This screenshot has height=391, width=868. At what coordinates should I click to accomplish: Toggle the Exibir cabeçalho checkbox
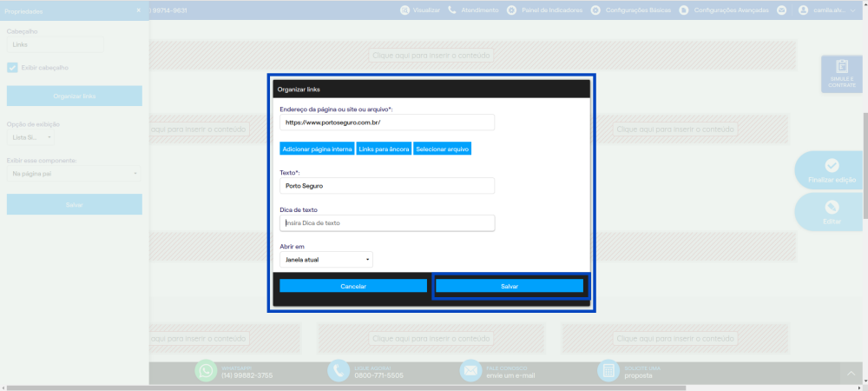tap(12, 68)
